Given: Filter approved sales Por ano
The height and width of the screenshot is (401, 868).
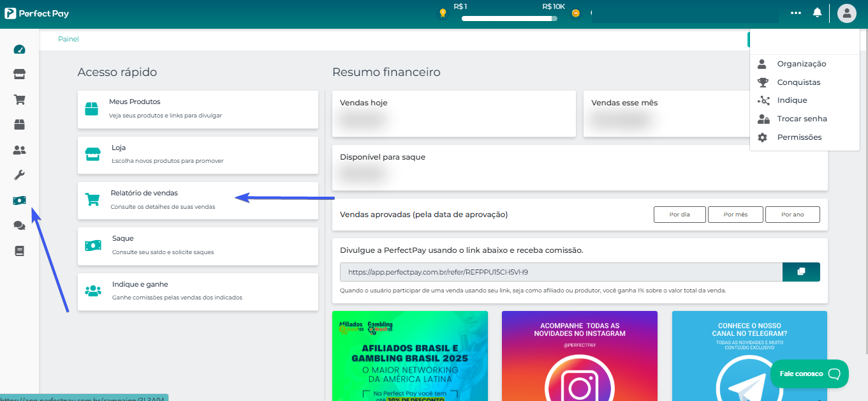Looking at the screenshot, I should [x=793, y=215].
